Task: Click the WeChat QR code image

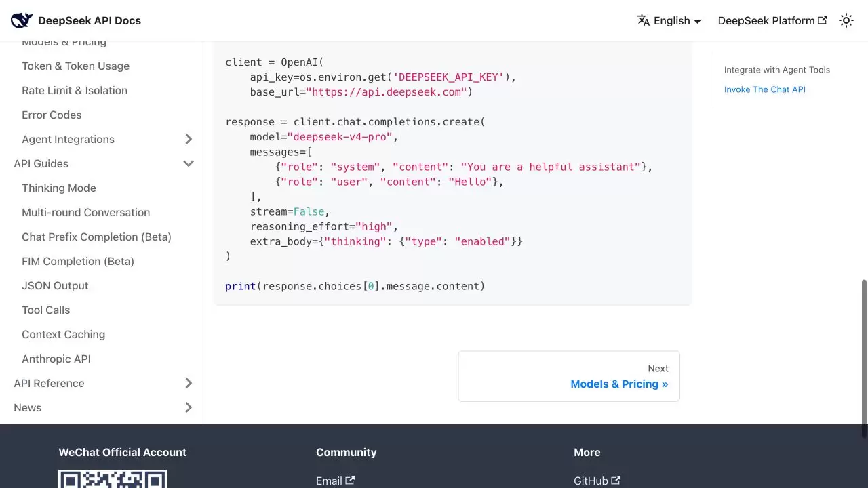Action: [113, 479]
